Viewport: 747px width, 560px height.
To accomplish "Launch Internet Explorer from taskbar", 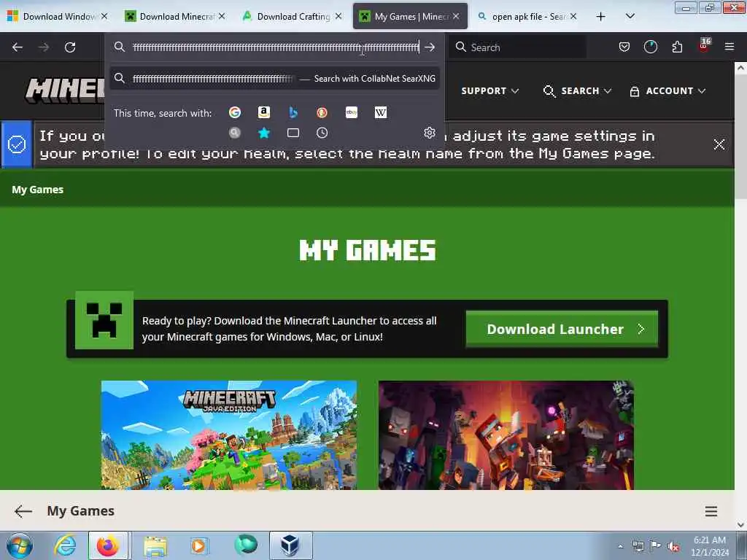I will tap(65, 545).
